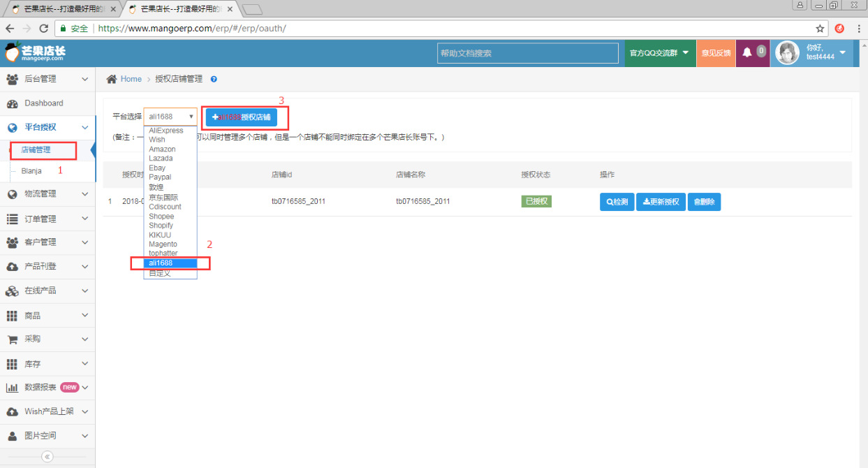Click the 产品刊登 cloud upload icon
Image resolution: width=868 pixels, height=468 pixels.
click(x=12, y=267)
